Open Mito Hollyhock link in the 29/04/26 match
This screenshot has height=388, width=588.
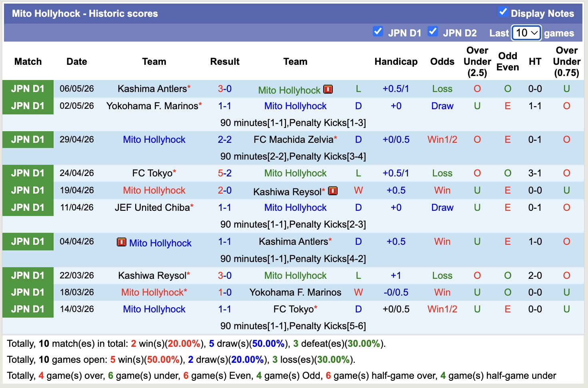tap(154, 140)
